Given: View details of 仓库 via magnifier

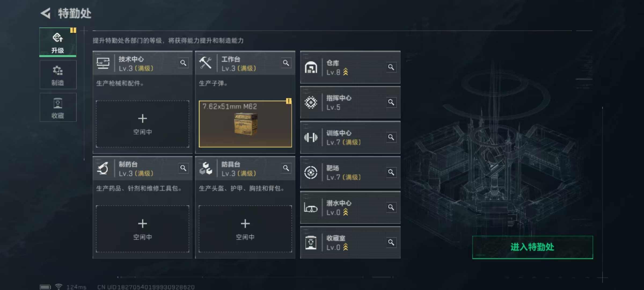Looking at the screenshot, I should click(x=391, y=67).
